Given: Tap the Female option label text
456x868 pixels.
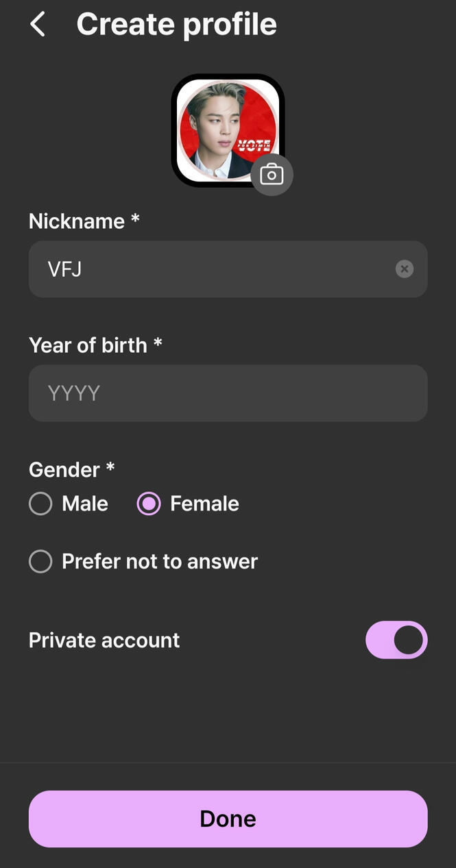Looking at the screenshot, I should [204, 504].
